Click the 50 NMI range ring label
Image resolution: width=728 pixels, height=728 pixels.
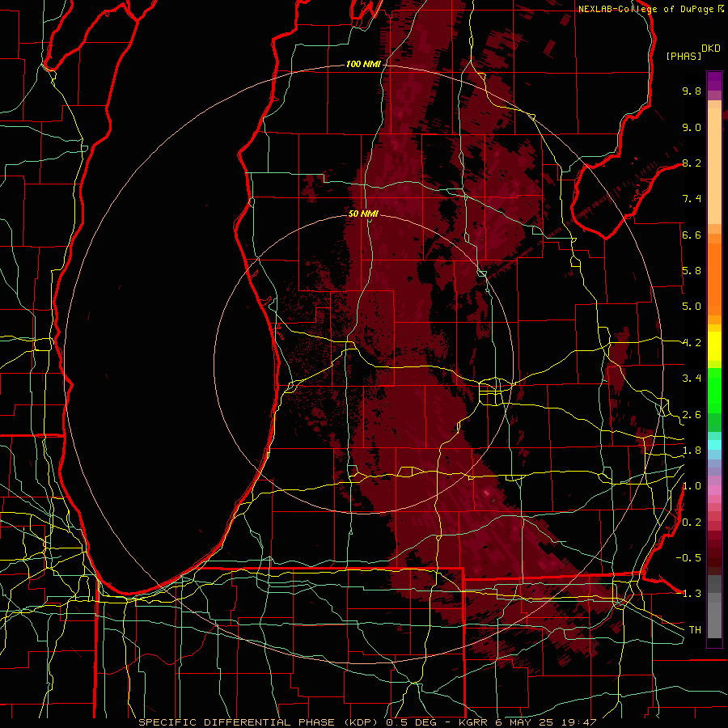point(363,214)
